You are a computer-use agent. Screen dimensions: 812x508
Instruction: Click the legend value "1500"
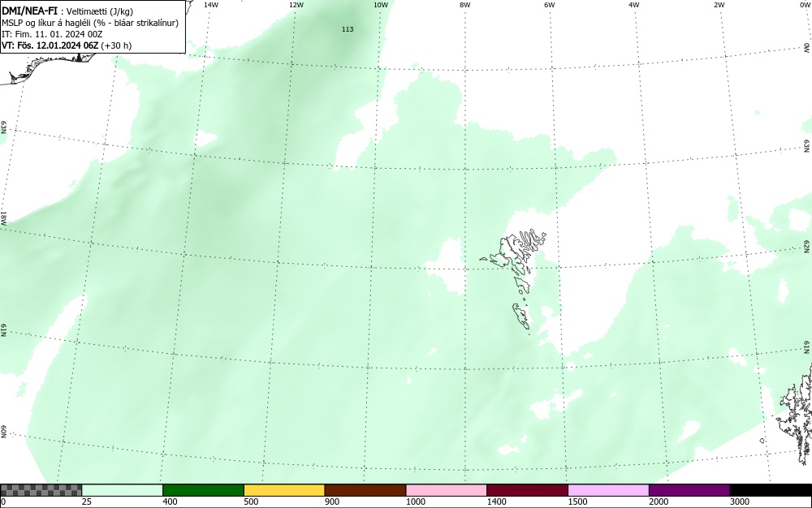577,502
